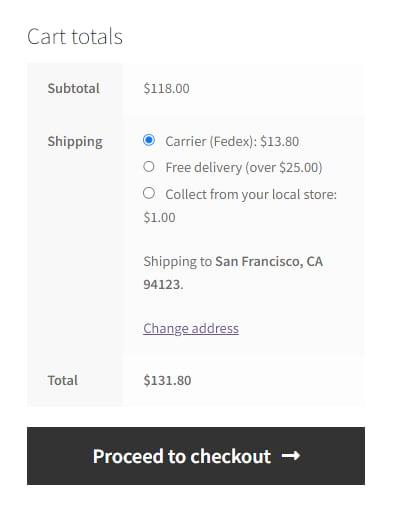Click the Shipping row label
Image resolution: width=395 pixels, height=517 pixels.
click(75, 142)
